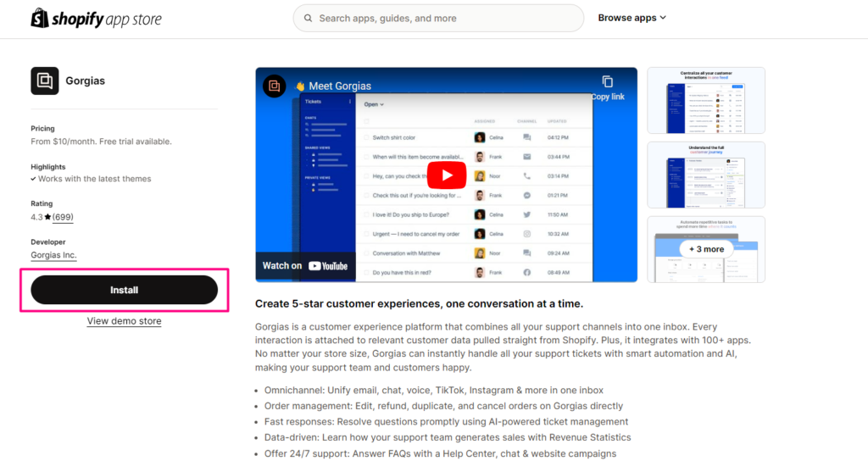The height and width of the screenshot is (472, 868).
Task: Open the Understand full customer journey thumbnail
Action: 706,175
